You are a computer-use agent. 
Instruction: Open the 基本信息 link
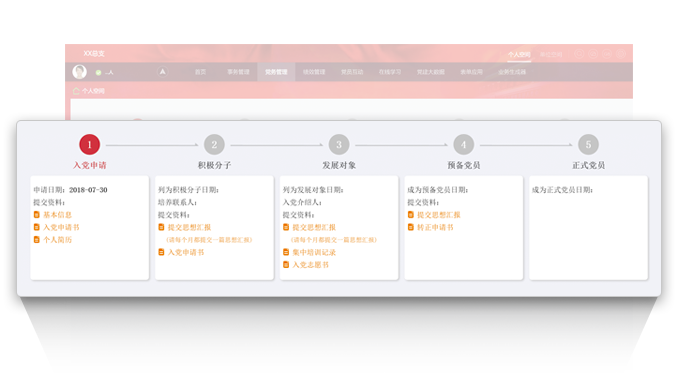[57, 215]
